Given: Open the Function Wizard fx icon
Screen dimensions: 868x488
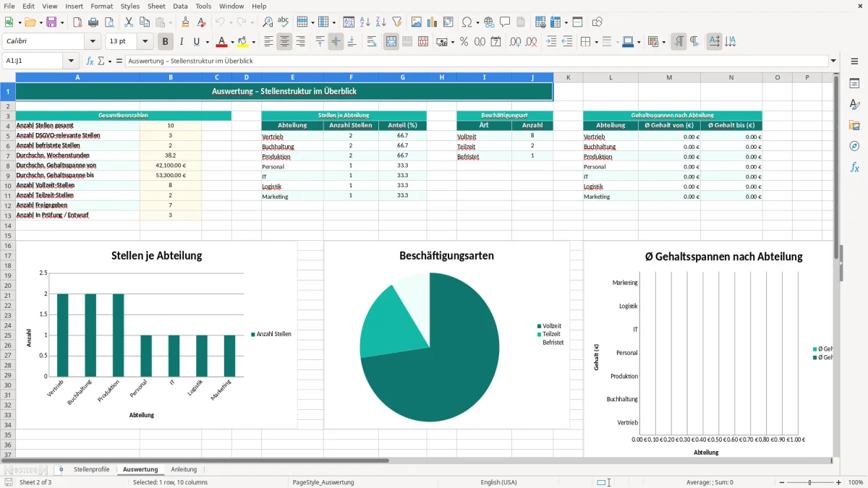Looking at the screenshot, I should click(x=90, y=61).
